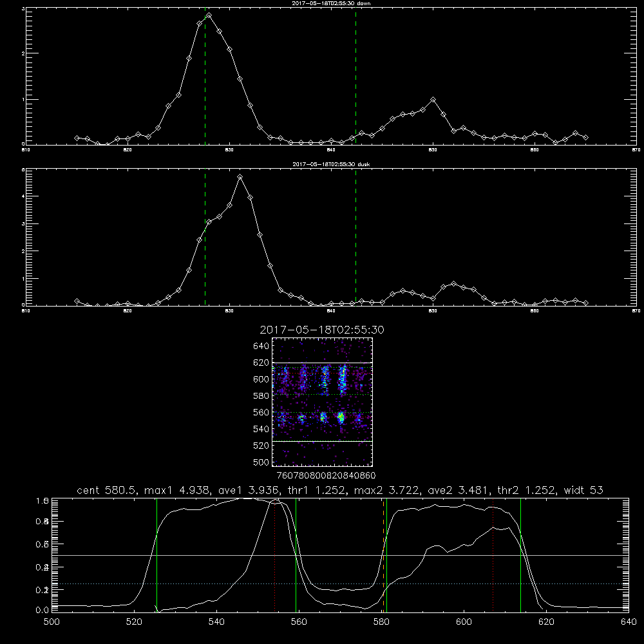
Task: Click the dawn plot title text
Action: click(331, 3)
